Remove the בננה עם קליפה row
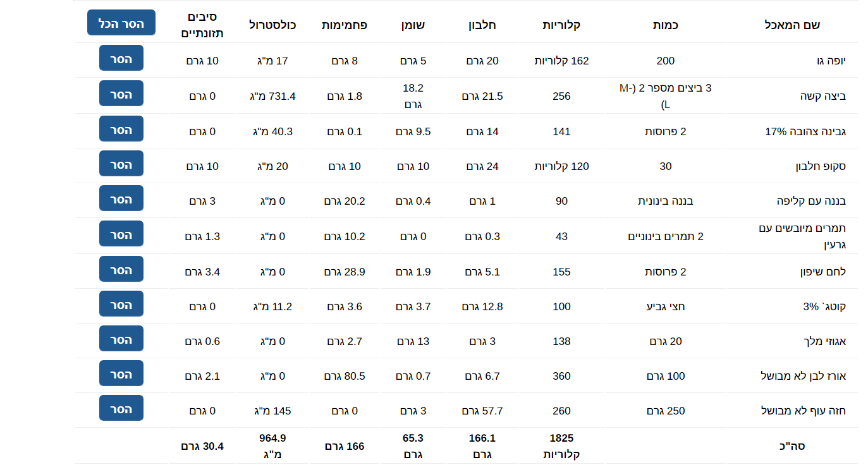Image resolution: width=868 pixels, height=472 pixels. click(121, 198)
